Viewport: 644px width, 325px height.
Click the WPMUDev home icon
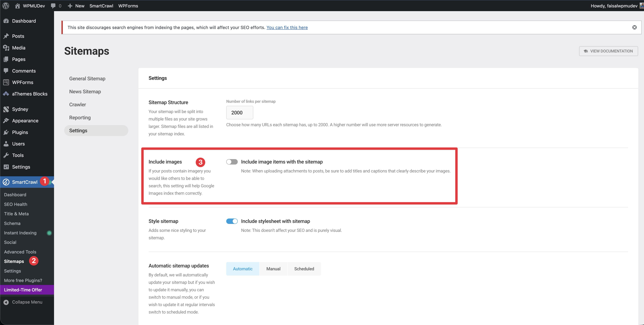pyautogui.click(x=18, y=6)
